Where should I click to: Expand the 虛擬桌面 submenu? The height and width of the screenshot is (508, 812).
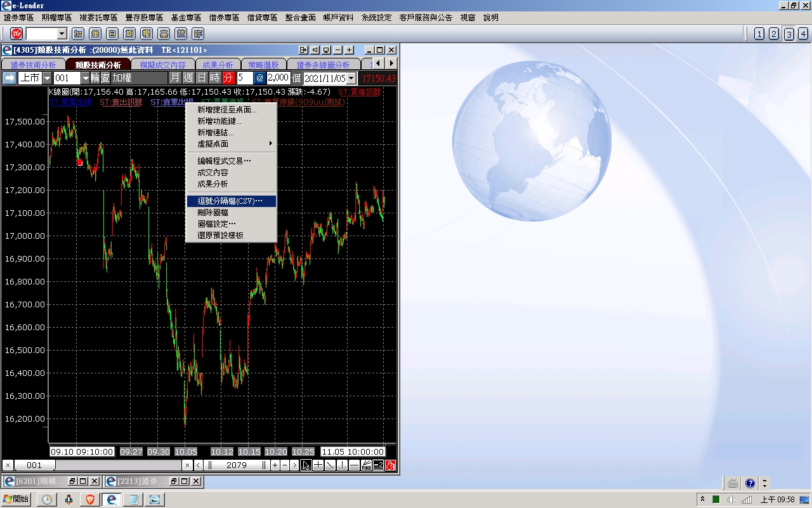(x=232, y=144)
